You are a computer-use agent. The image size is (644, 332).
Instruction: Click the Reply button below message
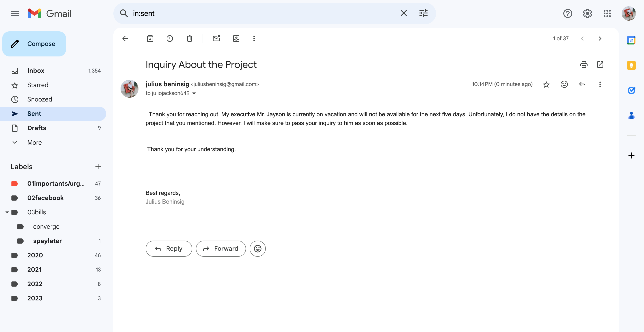coord(169,248)
